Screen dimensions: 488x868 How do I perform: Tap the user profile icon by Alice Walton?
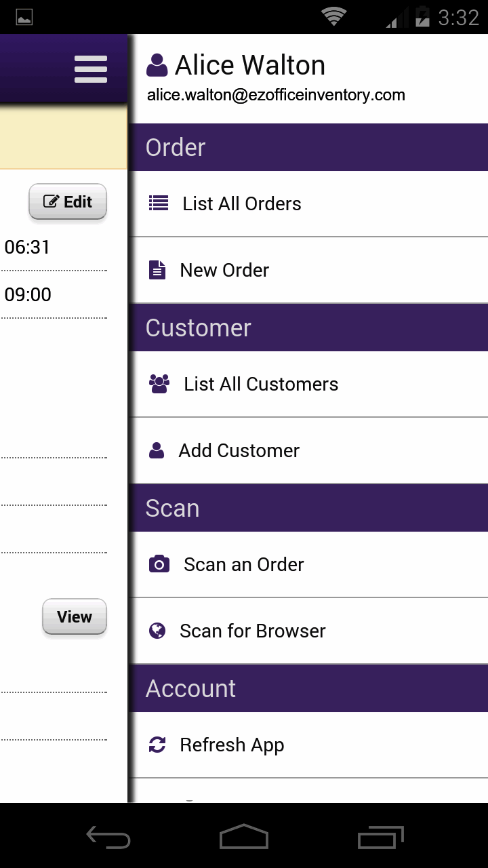[x=157, y=66]
